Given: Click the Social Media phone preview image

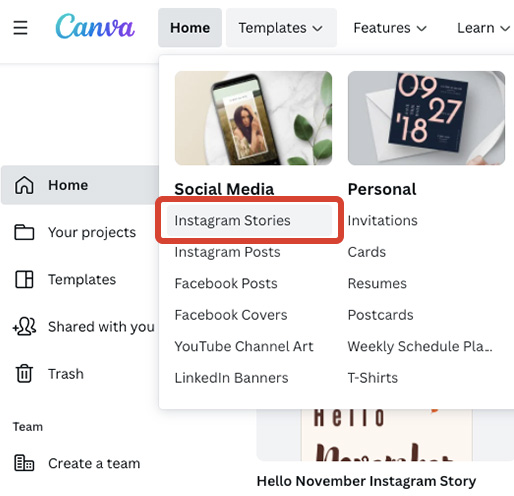Looking at the screenshot, I should (253, 118).
